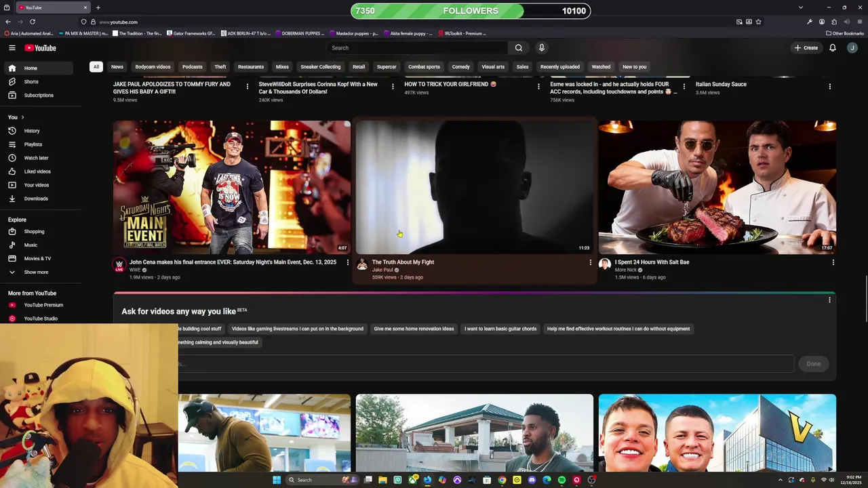Bookmark this page with the star

point(758,22)
